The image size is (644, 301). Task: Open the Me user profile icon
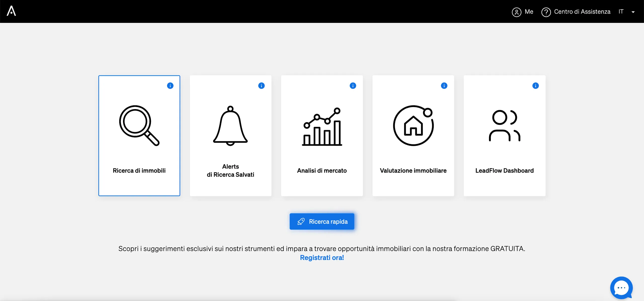click(516, 12)
